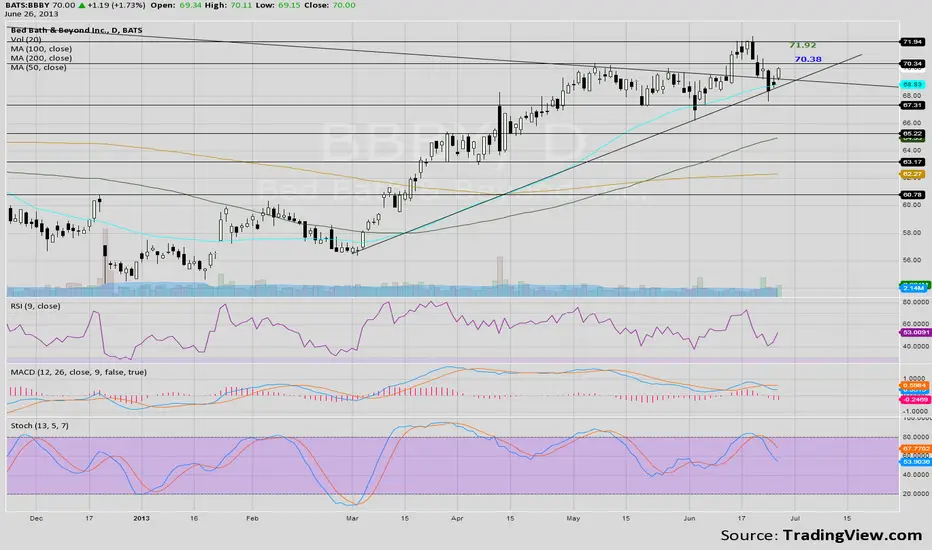Select the MA (100, close) indicator legend
This screenshot has width=932, height=550.
41,49
